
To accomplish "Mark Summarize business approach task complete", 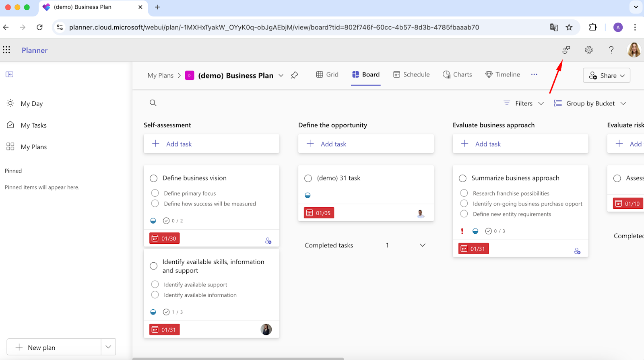I will coord(462,178).
